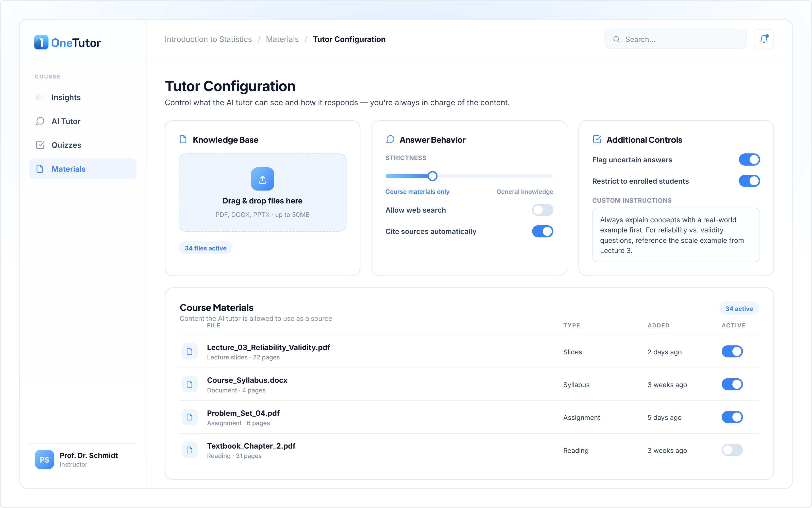Click the upload arrow icon in the drop zone
The image size is (812, 508).
click(262, 179)
